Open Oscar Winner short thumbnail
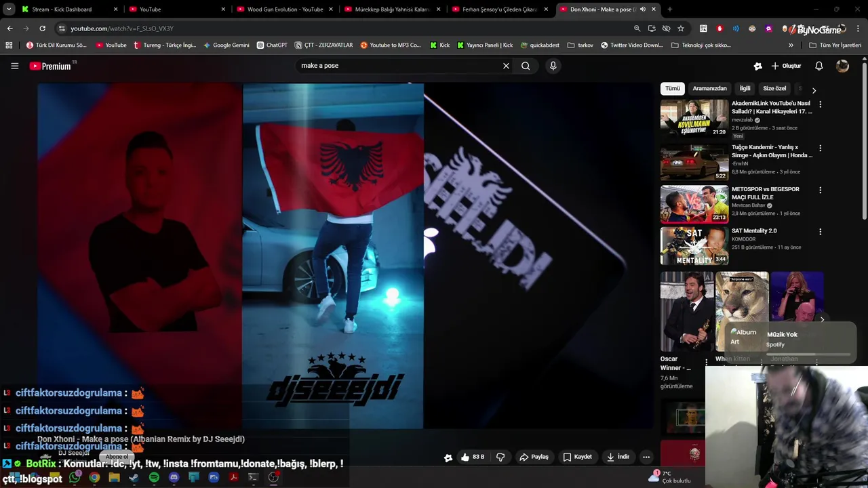 click(x=687, y=311)
